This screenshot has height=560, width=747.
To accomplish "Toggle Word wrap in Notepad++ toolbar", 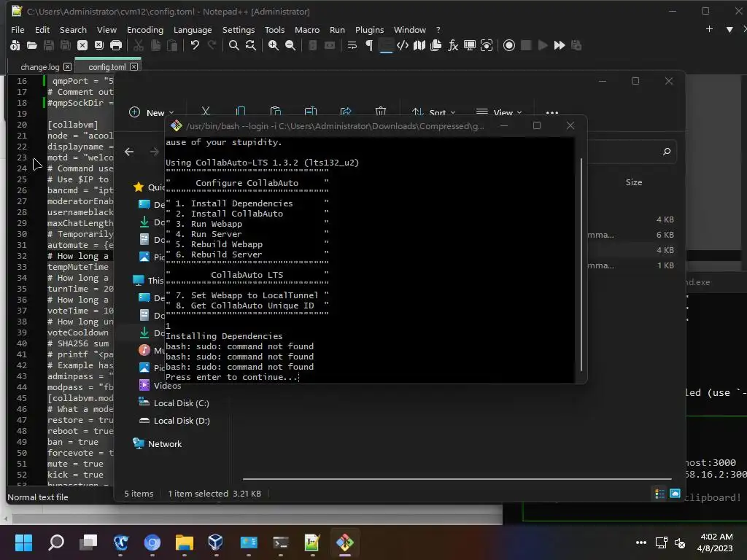I will tap(352, 45).
